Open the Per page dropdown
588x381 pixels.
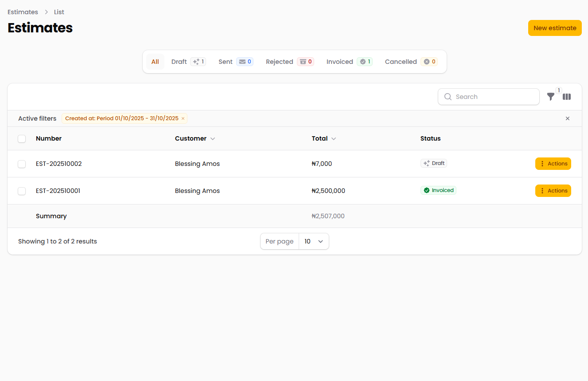click(313, 241)
